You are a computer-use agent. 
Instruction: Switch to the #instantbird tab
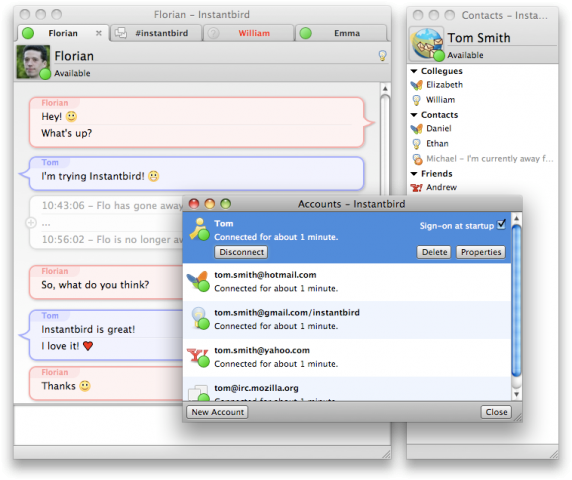156,33
